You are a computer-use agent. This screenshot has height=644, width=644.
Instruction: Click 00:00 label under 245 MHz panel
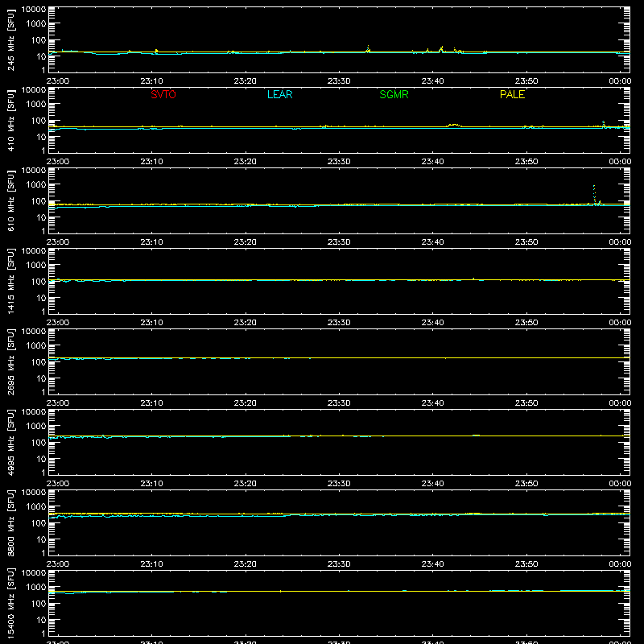click(620, 81)
